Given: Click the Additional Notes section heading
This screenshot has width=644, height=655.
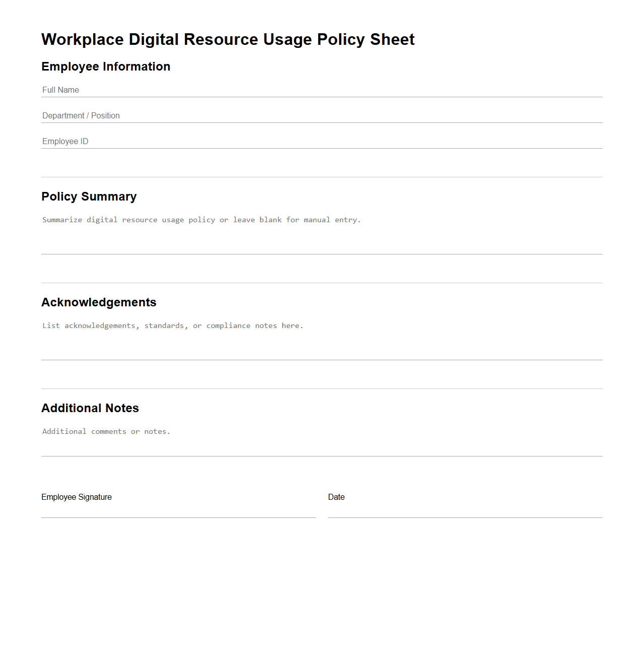Looking at the screenshot, I should coord(90,409).
